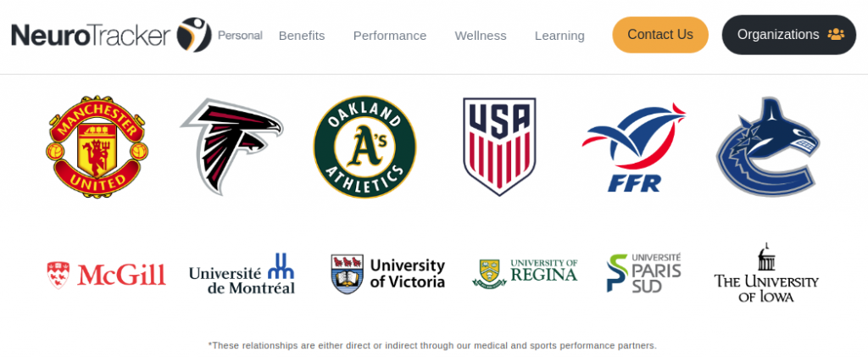Click the FFR rooster logo
The image size is (868, 357).
point(634,148)
